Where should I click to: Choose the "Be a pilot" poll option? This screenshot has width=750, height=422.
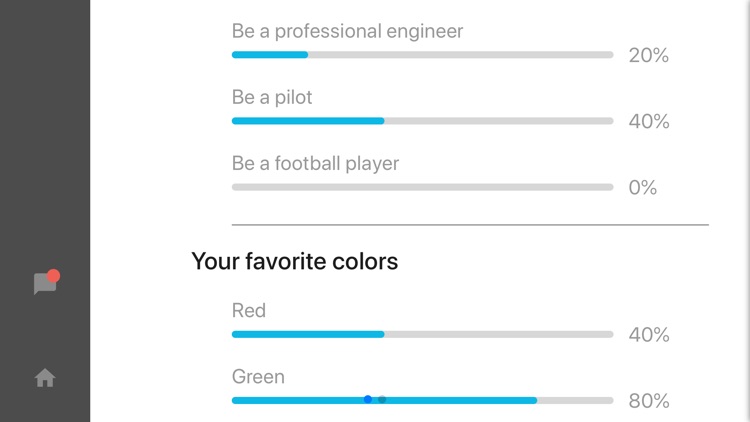pyautogui.click(x=272, y=97)
